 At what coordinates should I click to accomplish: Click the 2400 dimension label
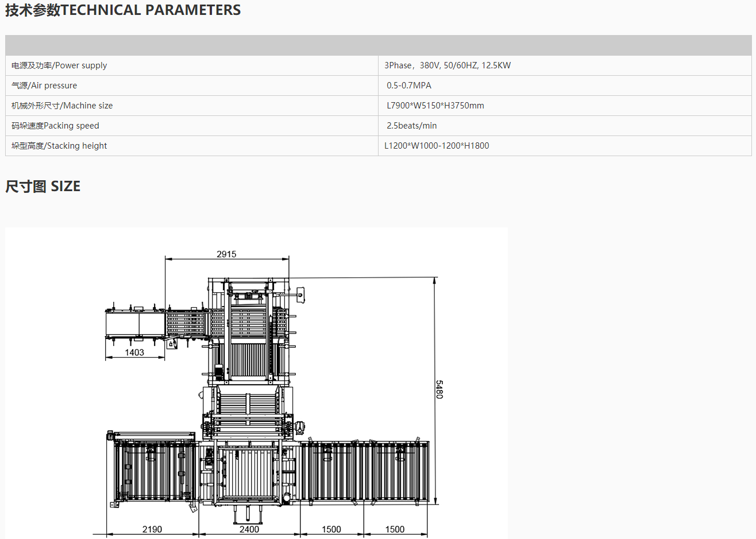[249, 529]
